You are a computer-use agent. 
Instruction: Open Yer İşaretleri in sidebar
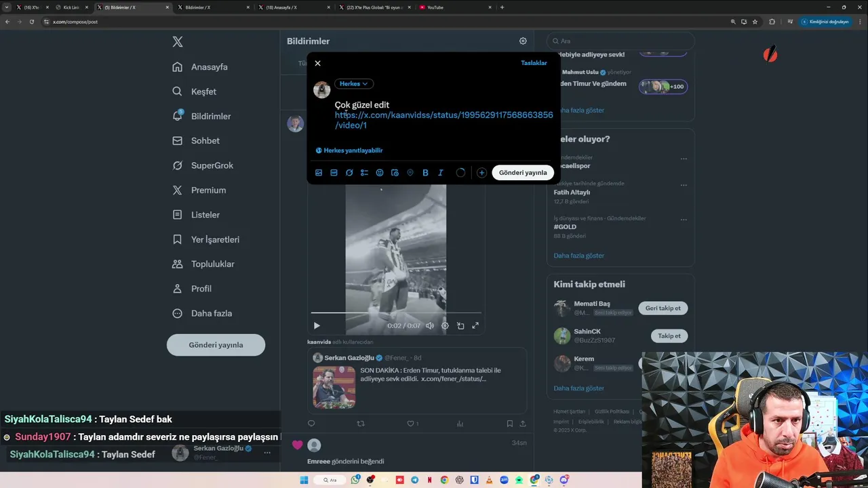coord(205,239)
